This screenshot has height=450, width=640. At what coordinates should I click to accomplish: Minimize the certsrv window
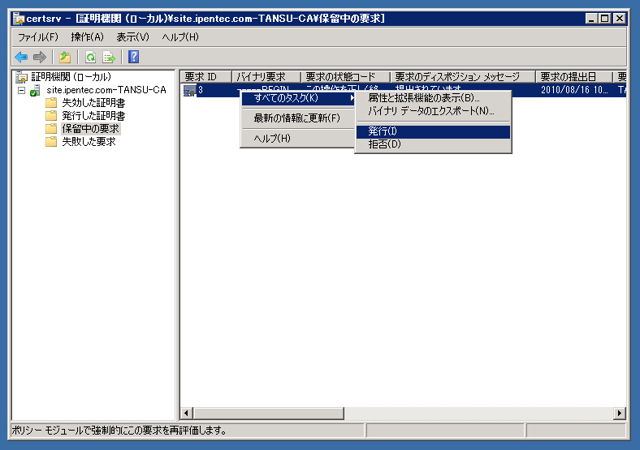pos(591,18)
